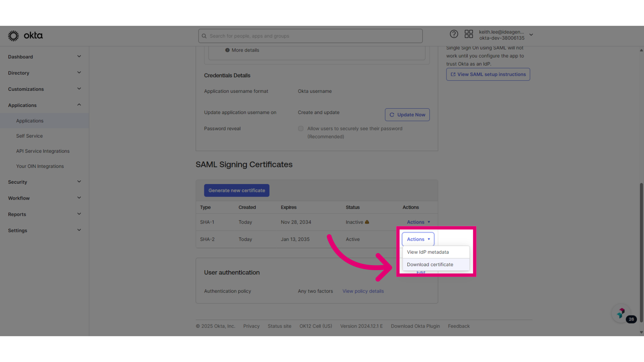The image size is (644, 362).
Task: Click the Okta logo
Action: (x=25, y=36)
